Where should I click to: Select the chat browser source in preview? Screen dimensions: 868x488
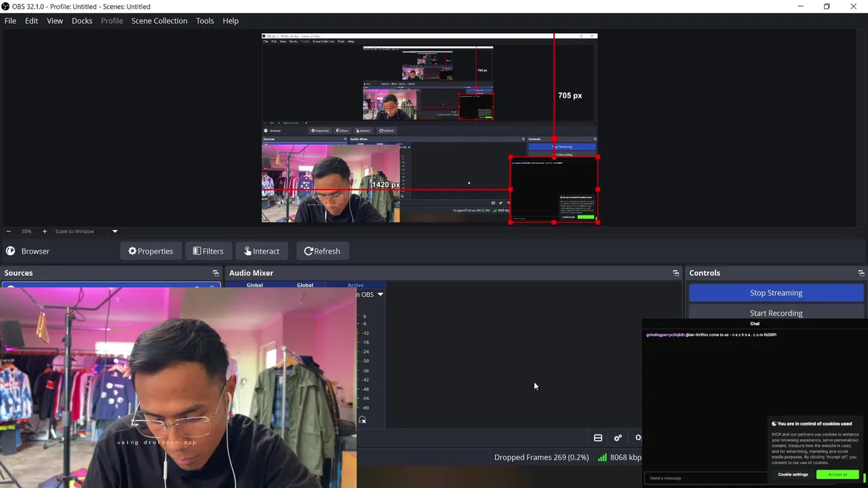553,190
